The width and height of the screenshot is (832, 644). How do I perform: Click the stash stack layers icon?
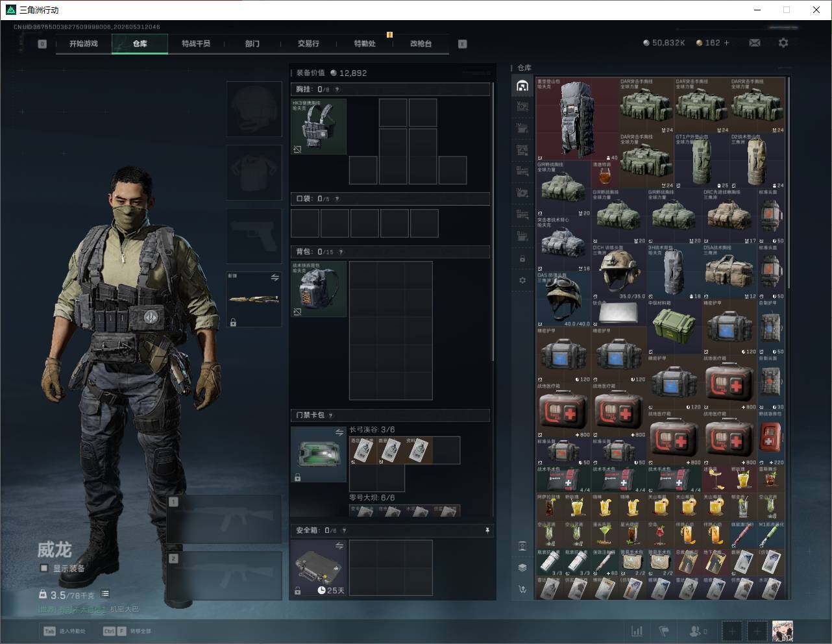point(522,567)
